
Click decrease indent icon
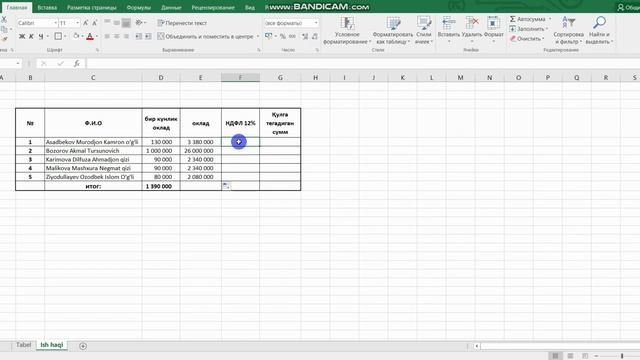click(139, 37)
